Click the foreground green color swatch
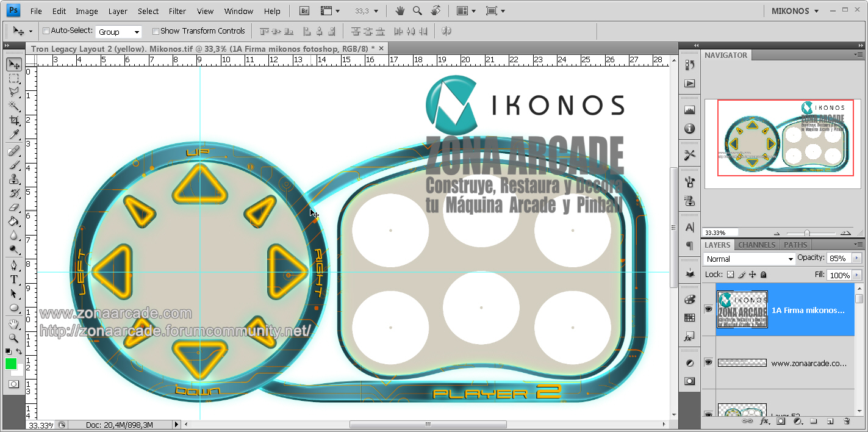 click(11, 364)
